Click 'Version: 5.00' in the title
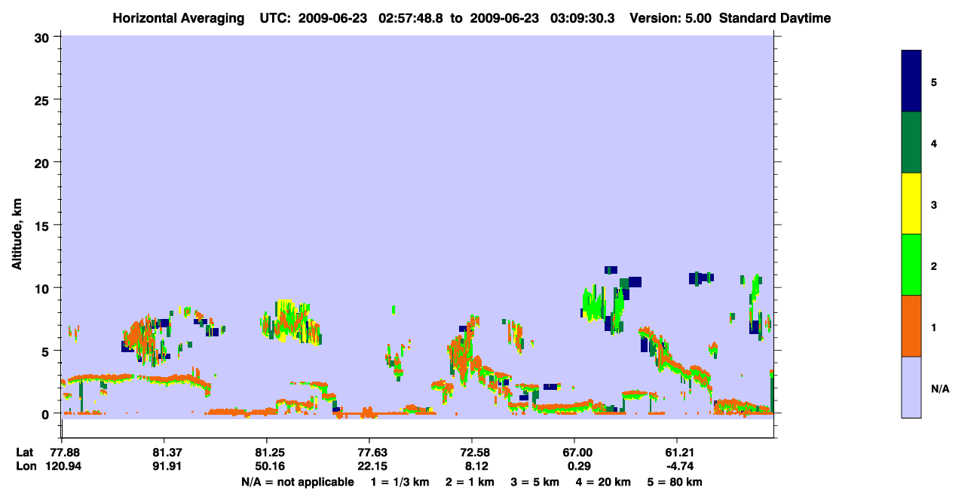Image resolution: width=980 pixels, height=503 pixels. pos(670,17)
